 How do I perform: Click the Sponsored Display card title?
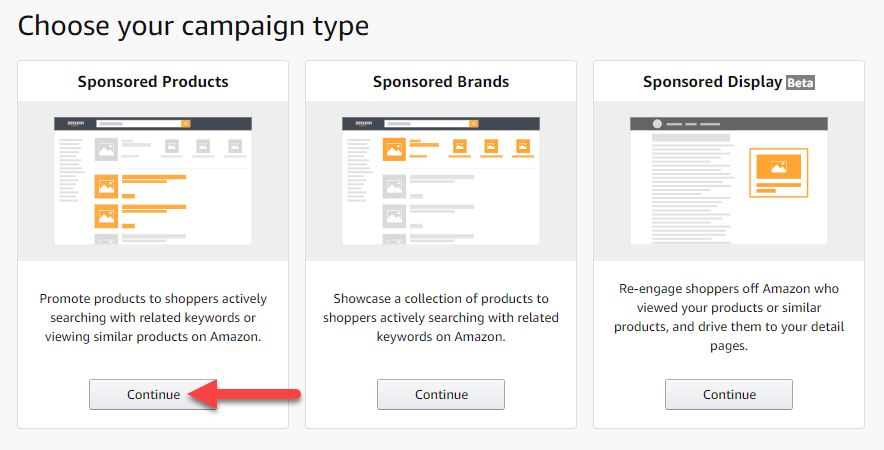(x=712, y=82)
